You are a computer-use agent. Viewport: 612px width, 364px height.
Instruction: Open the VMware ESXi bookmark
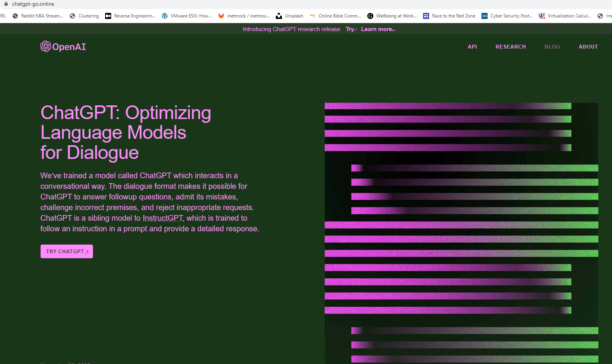click(x=187, y=16)
